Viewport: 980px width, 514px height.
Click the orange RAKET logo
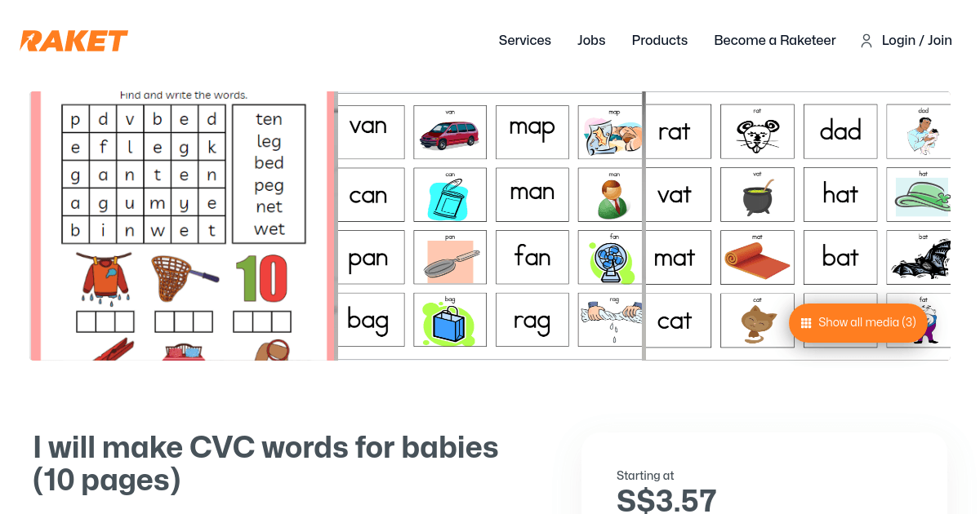[73, 39]
